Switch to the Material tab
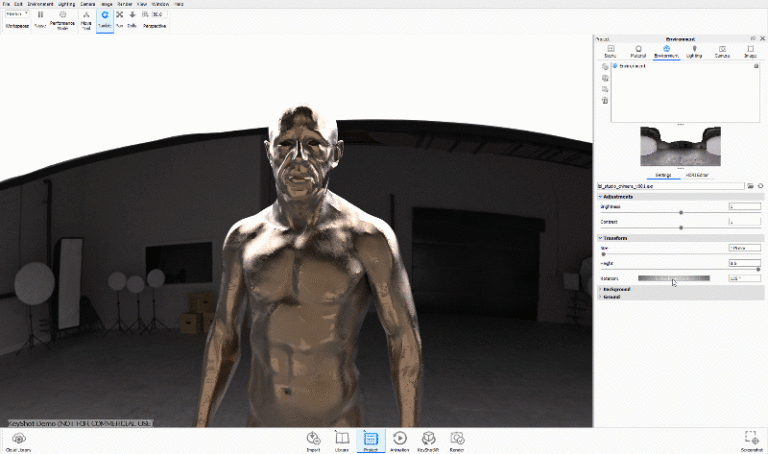This screenshot has width=768, height=454. pyautogui.click(x=638, y=51)
